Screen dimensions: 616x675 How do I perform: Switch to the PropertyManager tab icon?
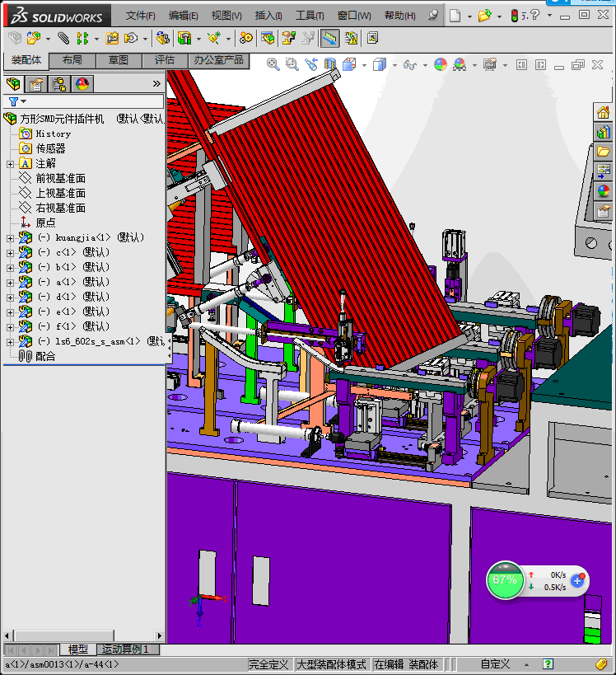(36, 84)
